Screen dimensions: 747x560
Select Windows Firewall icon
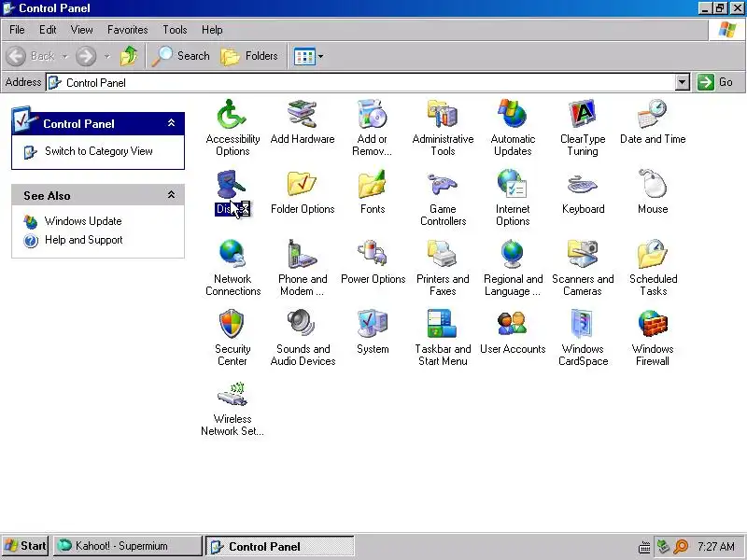652,325
